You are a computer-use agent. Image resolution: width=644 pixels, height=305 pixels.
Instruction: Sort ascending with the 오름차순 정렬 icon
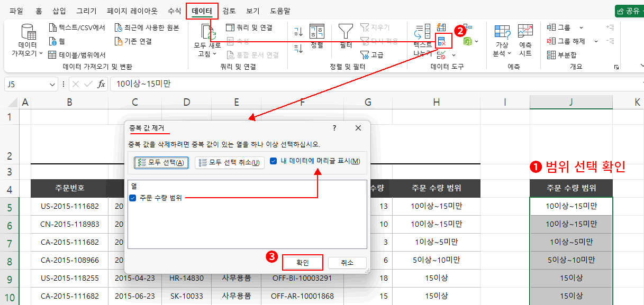click(x=298, y=32)
